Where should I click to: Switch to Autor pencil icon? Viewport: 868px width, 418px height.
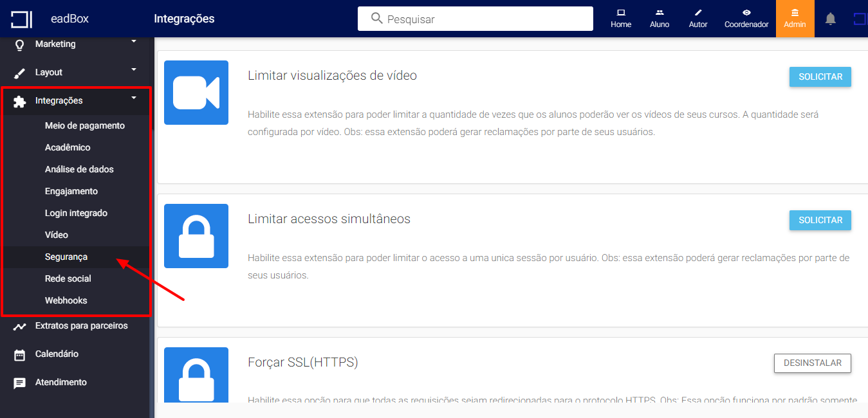pyautogui.click(x=698, y=12)
